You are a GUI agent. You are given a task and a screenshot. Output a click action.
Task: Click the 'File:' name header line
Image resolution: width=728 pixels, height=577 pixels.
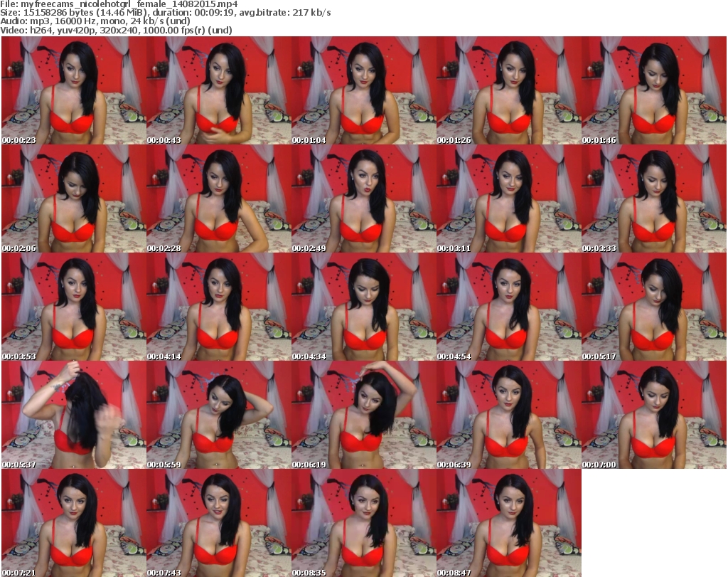(119, 4)
